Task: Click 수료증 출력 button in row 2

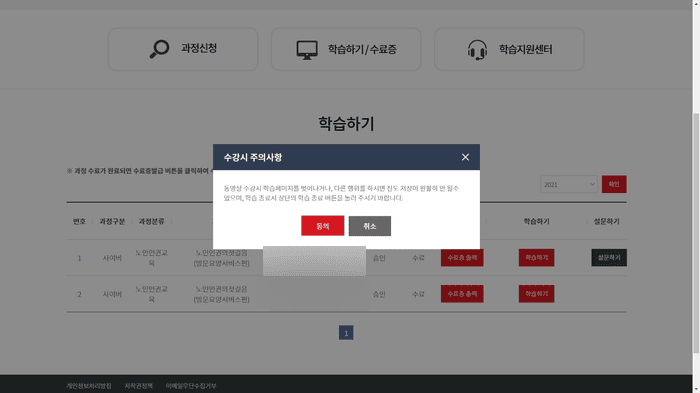Action: pos(462,294)
